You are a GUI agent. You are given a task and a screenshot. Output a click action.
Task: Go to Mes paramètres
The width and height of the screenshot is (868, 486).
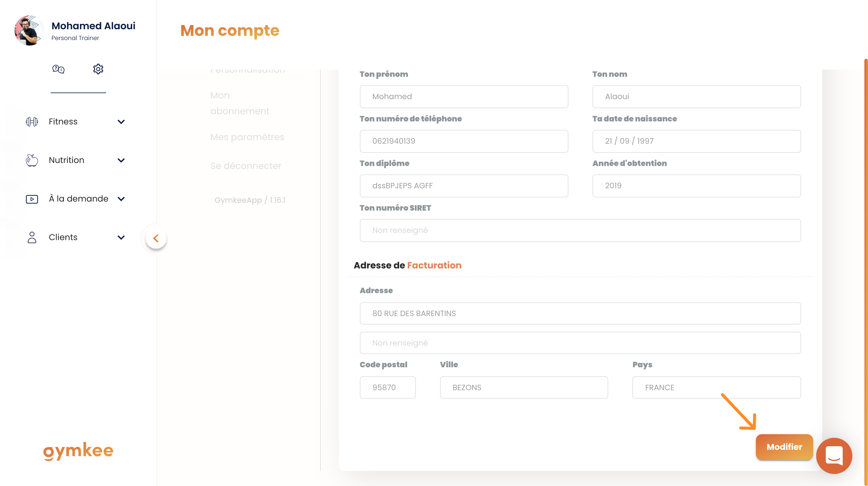pos(247,137)
